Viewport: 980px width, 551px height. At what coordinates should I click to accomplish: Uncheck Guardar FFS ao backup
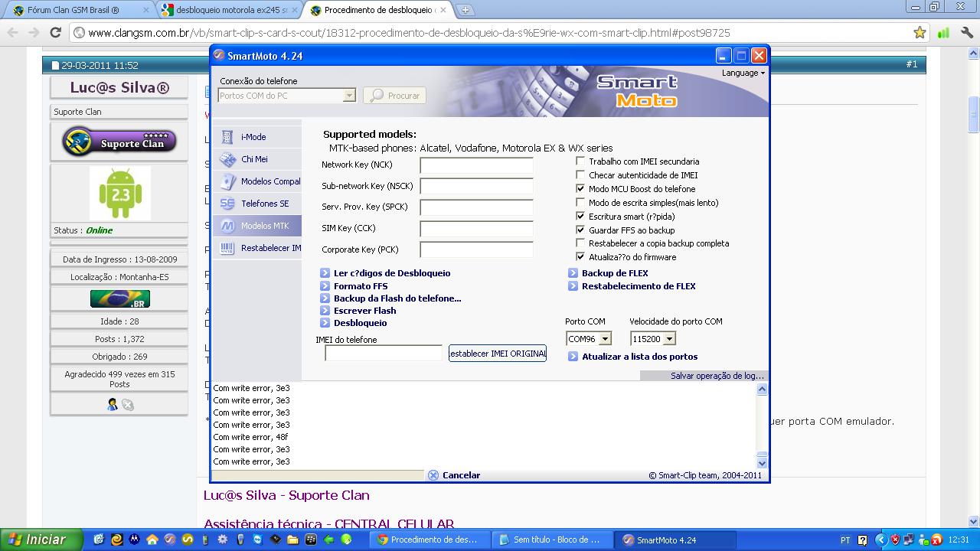tap(580, 230)
